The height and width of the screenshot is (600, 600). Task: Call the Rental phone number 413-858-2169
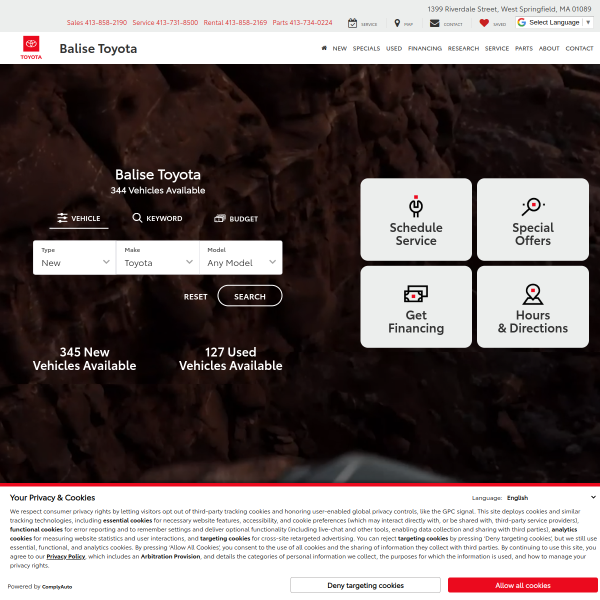point(235,23)
